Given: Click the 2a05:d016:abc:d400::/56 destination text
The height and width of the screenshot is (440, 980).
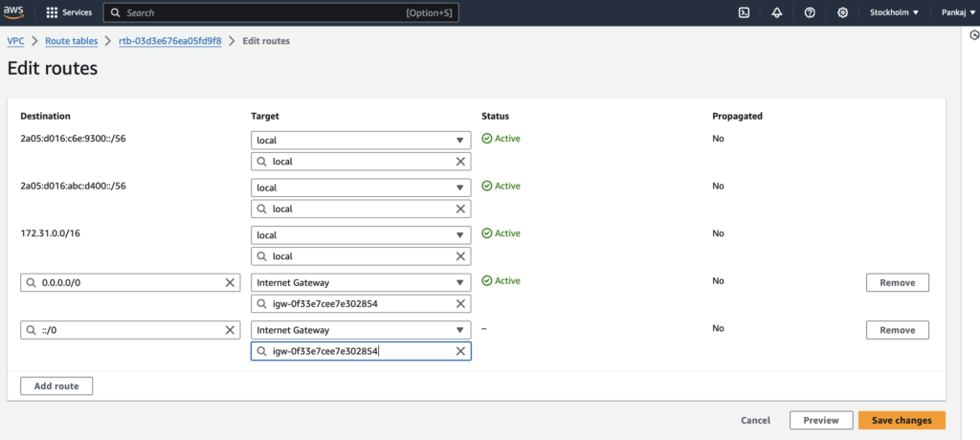Looking at the screenshot, I should [x=74, y=186].
